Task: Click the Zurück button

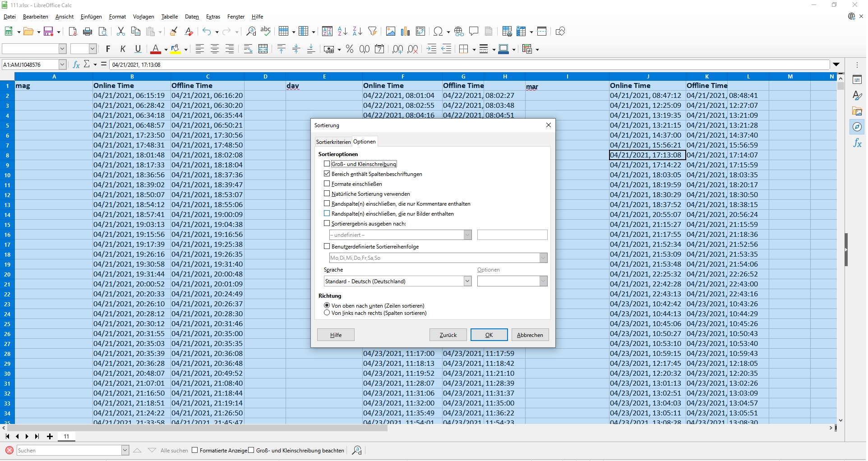Action: coord(448,335)
